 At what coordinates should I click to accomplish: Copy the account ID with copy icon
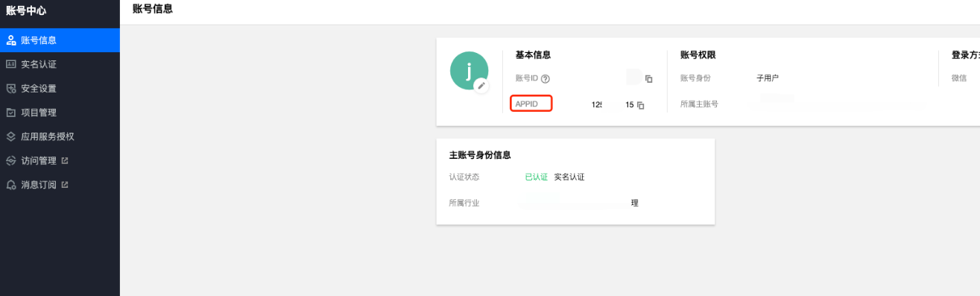tap(649, 79)
